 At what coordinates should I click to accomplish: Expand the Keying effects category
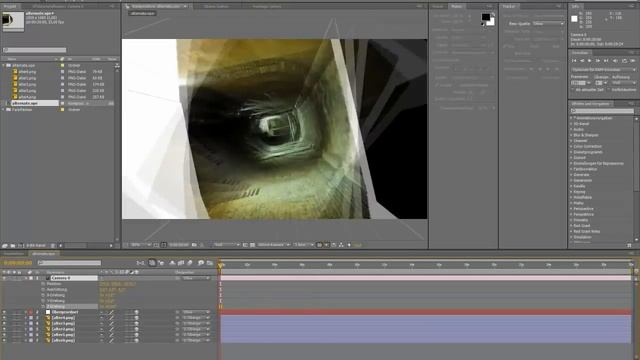coord(571,192)
